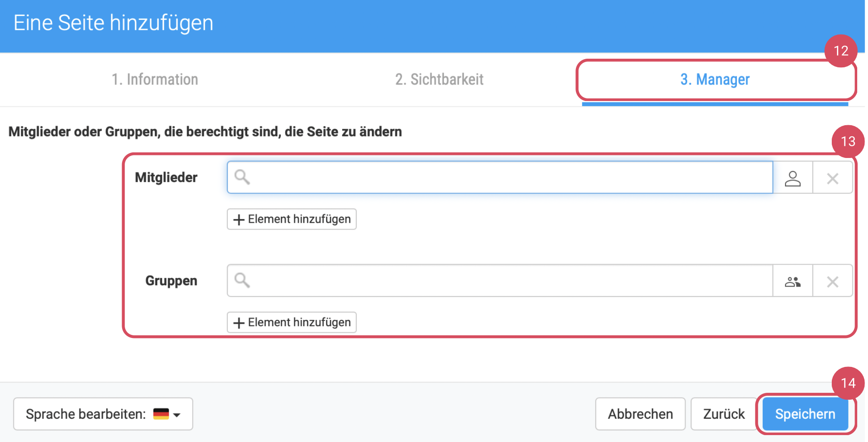Expand the caret next to the flag
The image size is (868, 442).
[x=177, y=415]
